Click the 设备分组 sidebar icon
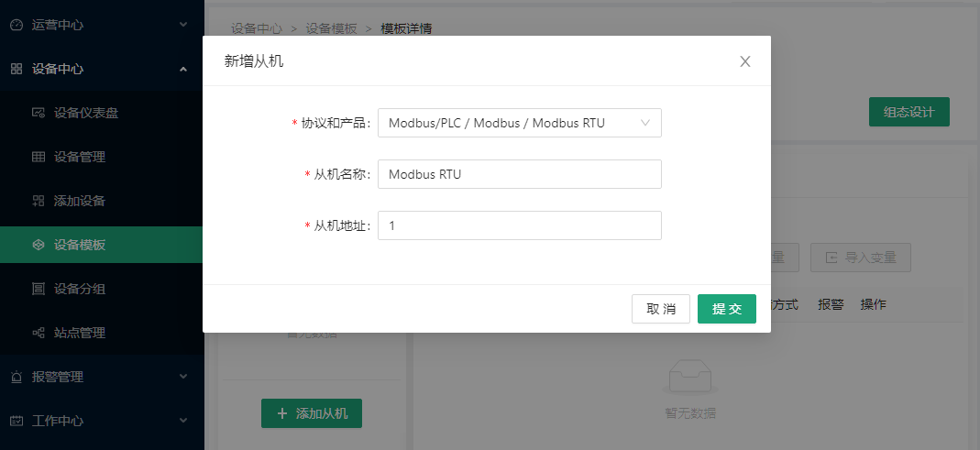This screenshot has width=980, height=450. click(x=39, y=289)
